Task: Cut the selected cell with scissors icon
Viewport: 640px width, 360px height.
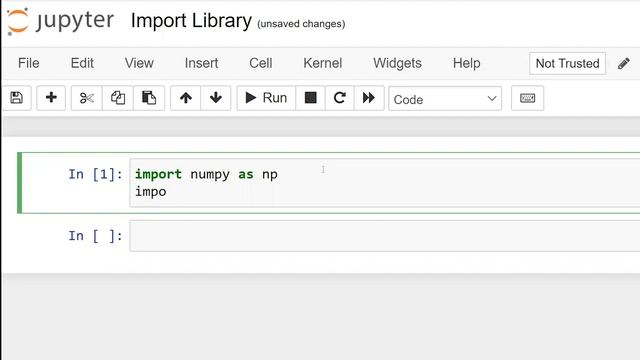Action: click(87, 98)
